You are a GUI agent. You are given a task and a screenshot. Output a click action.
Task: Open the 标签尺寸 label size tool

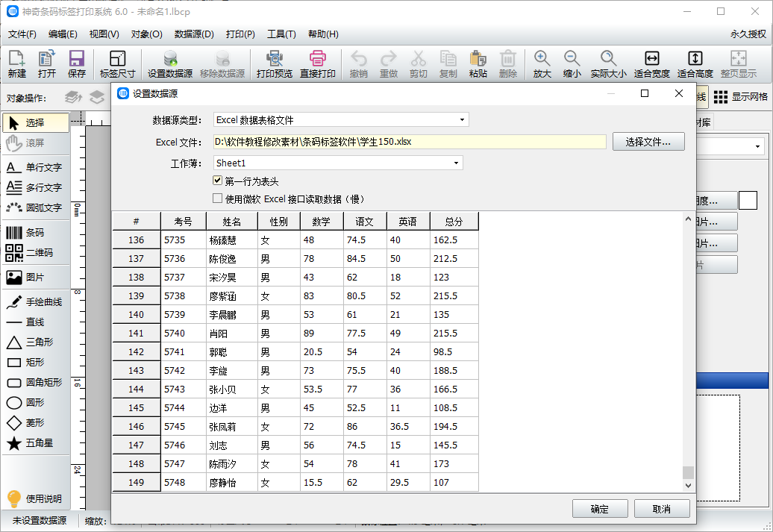click(x=117, y=59)
